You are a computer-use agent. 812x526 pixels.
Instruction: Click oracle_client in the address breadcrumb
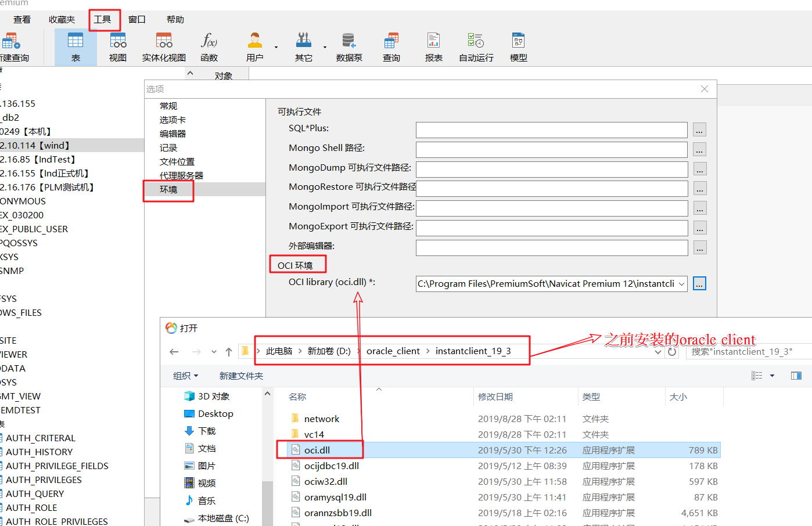point(393,351)
